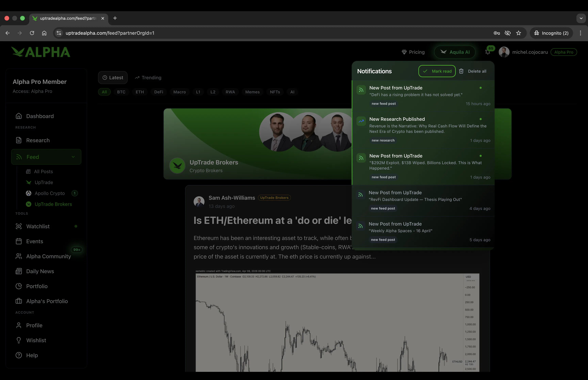This screenshot has width=588, height=380.
Task: Click the Alpha's Portfolio briefcase icon
Action: [x=19, y=301]
